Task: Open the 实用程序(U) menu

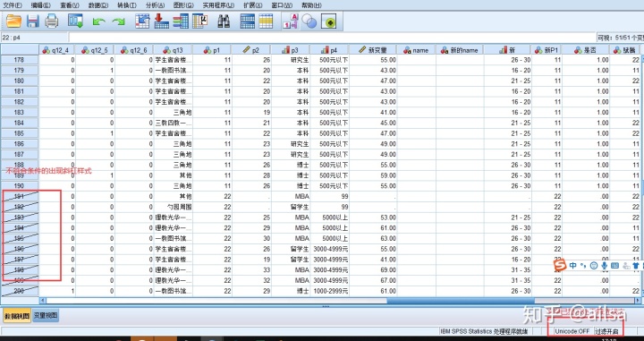Action: 218,5
